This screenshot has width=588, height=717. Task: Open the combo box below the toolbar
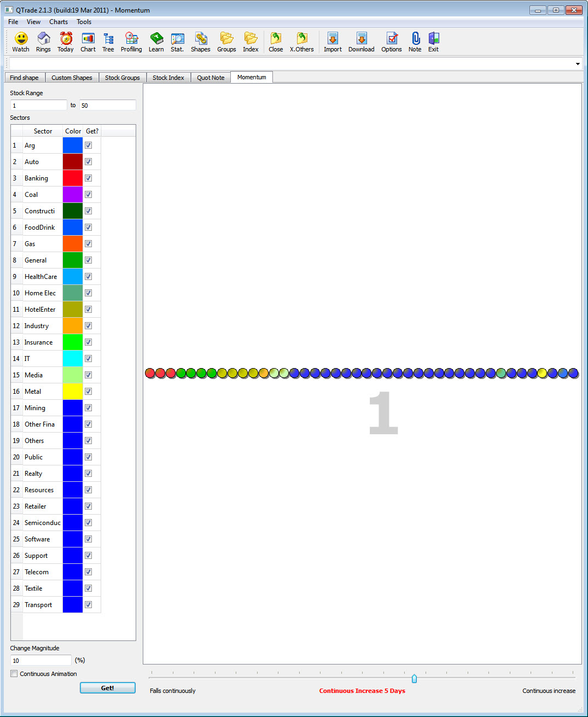tap(577, 63)
